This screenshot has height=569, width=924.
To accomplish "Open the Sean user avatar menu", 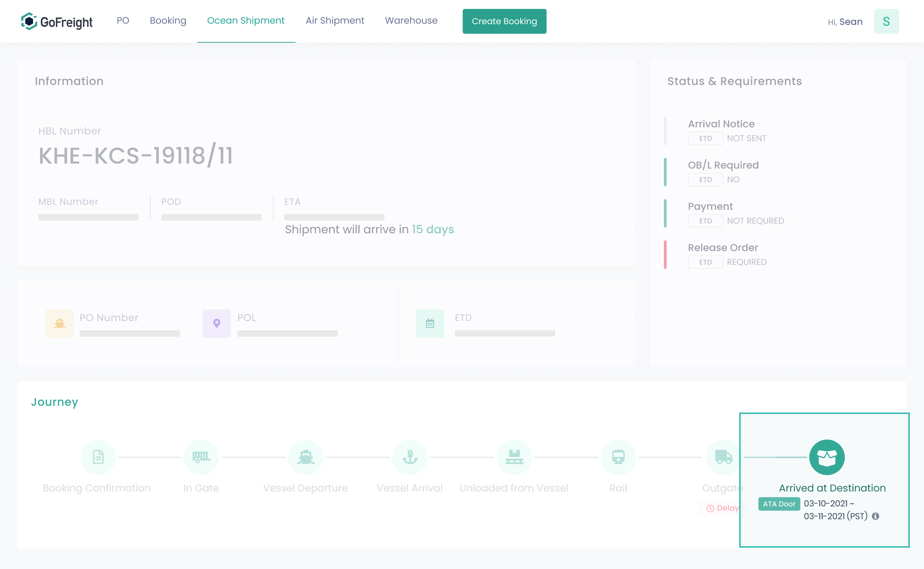I will pos(886,21).
